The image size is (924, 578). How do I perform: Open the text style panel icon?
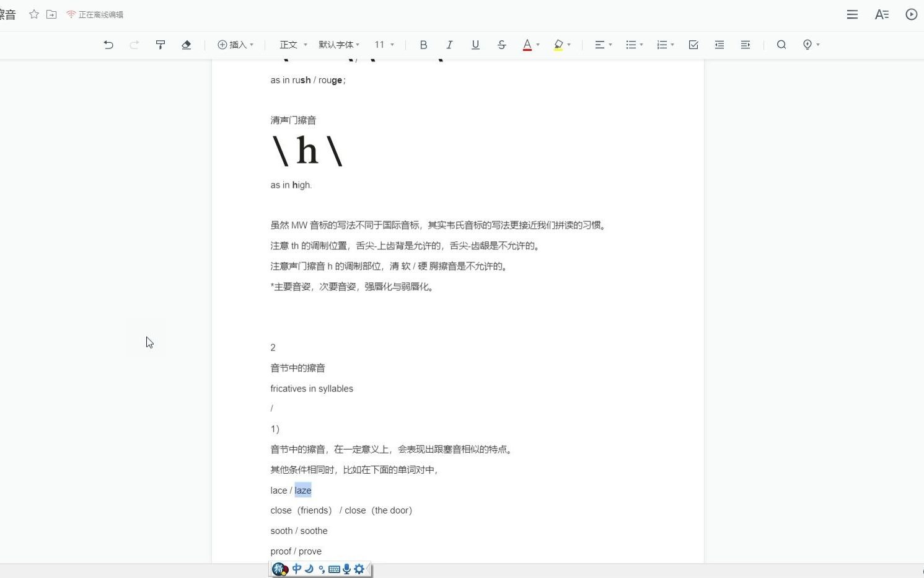[x=882, y=14]
